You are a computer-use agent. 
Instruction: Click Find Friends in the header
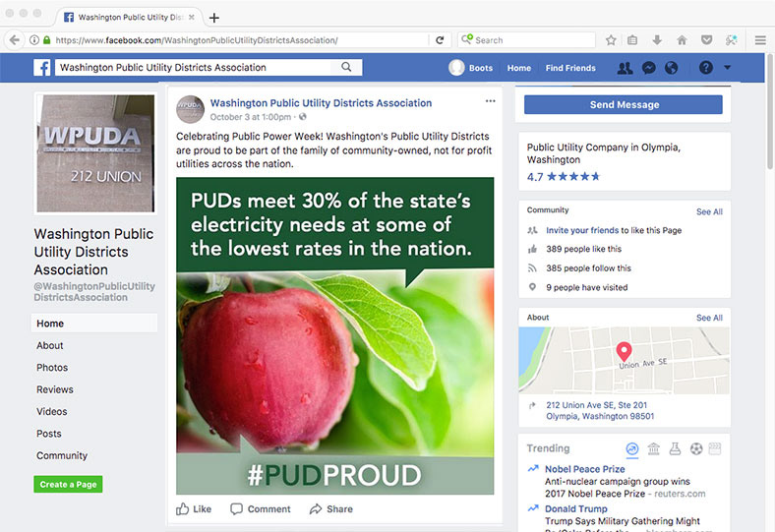click(x=570, y=68)
